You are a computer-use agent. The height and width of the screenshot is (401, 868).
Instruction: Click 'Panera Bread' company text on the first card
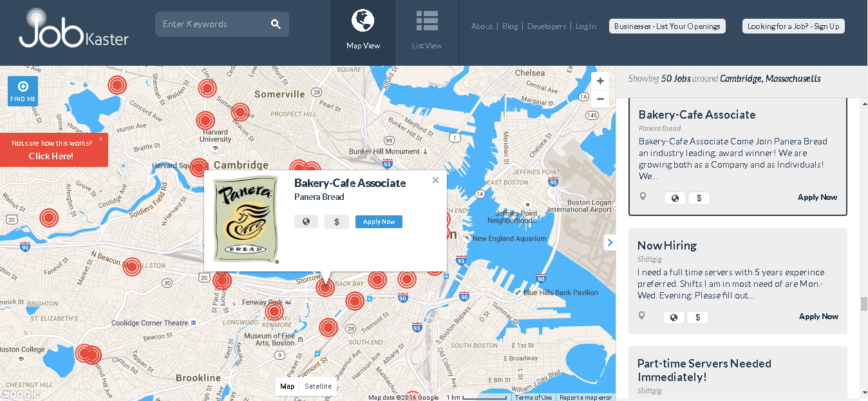(659, 128)
